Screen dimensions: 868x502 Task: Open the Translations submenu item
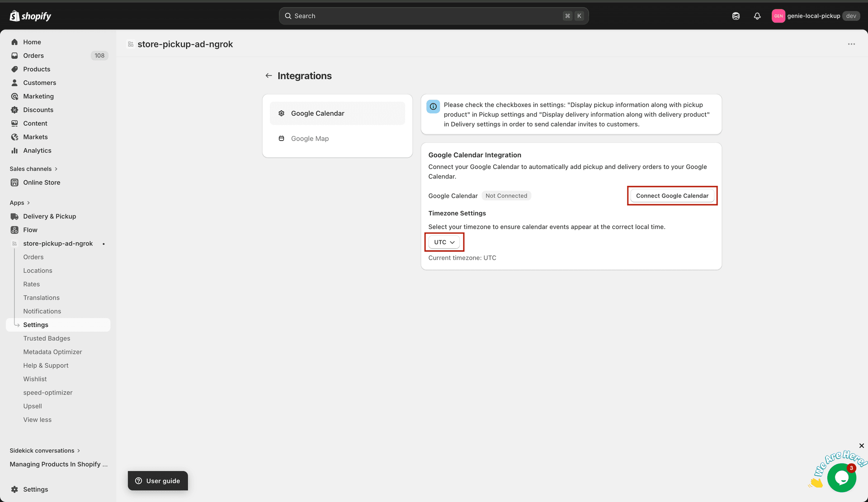(42, 298)
